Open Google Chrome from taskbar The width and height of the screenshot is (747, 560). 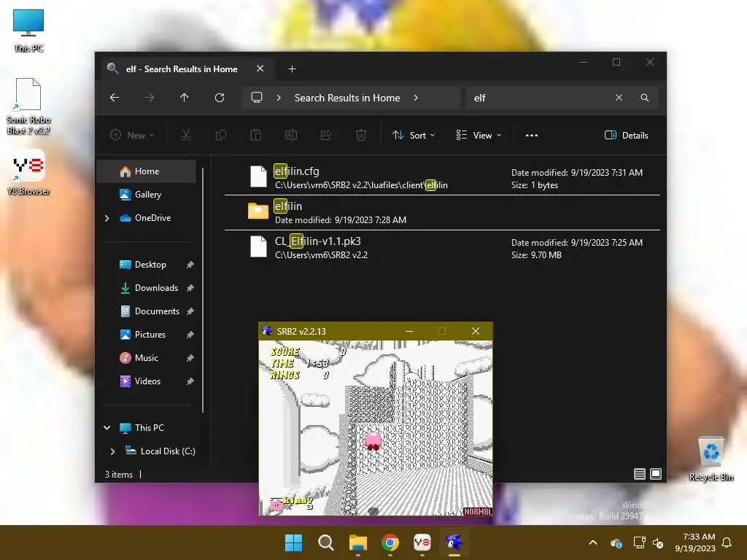click(x=390, y=542)
